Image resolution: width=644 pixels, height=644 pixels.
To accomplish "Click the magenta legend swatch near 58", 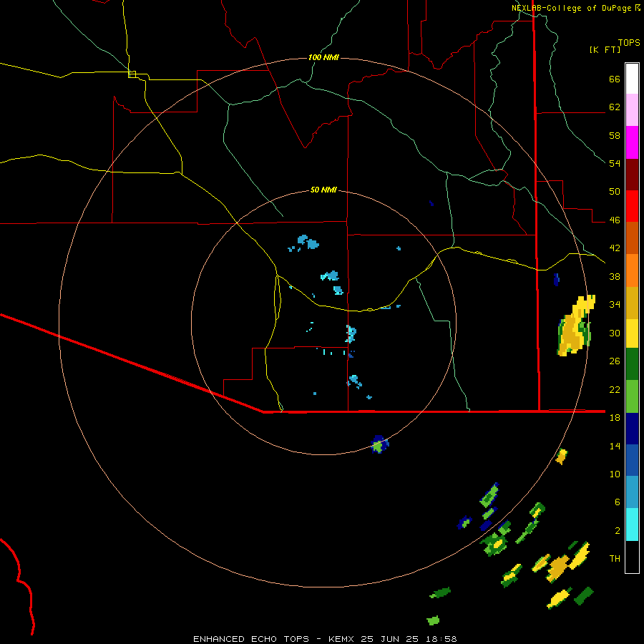I will [x=632, y=142].
